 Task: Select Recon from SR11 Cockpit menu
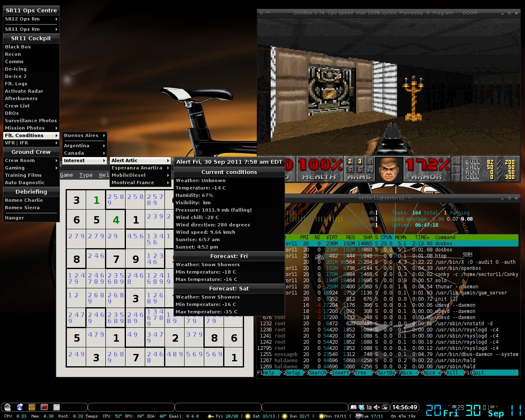tap(31, 54)
